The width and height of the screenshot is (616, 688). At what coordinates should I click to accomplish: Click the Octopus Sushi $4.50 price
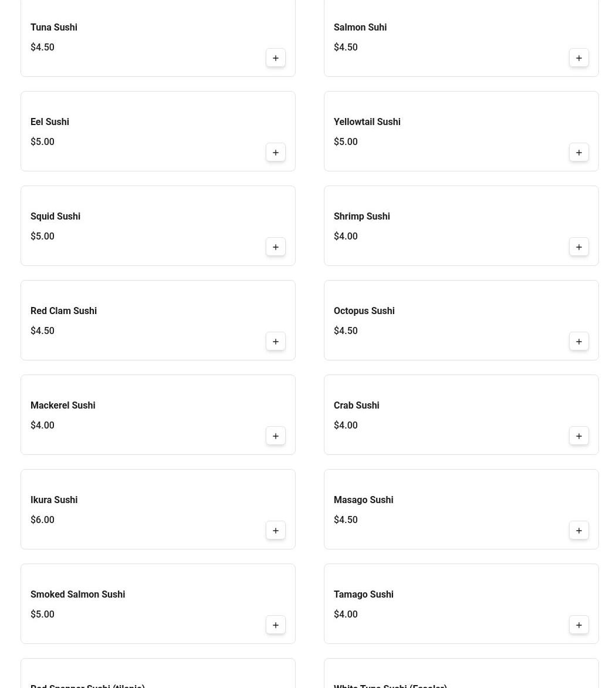[346, 331]
